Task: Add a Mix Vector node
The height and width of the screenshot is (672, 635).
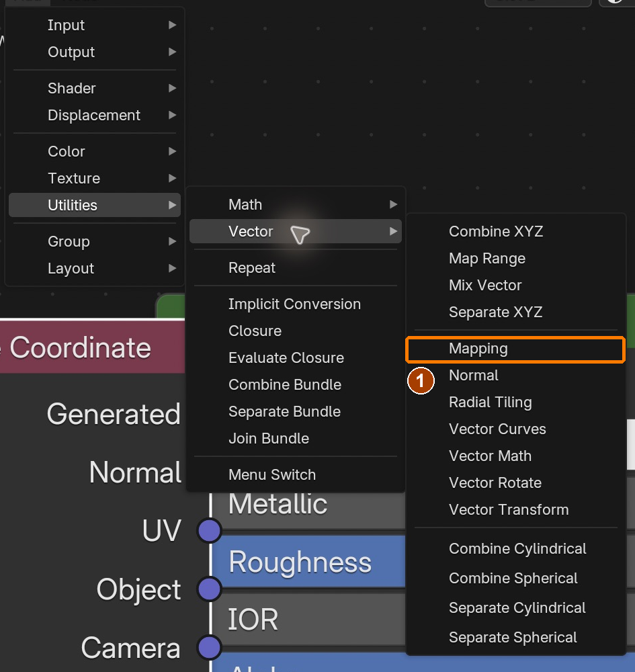Action: (516, 286)
